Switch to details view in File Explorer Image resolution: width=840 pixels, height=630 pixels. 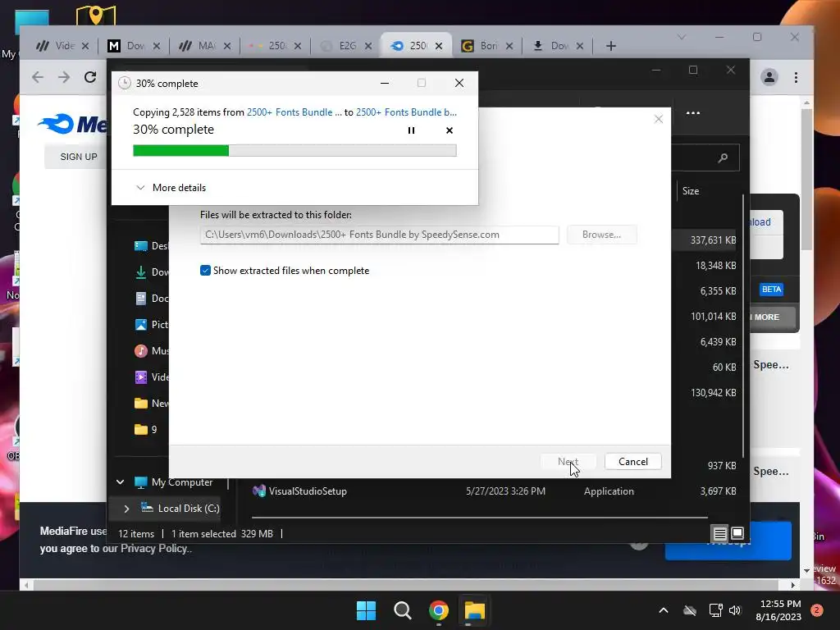pos(719,533)
